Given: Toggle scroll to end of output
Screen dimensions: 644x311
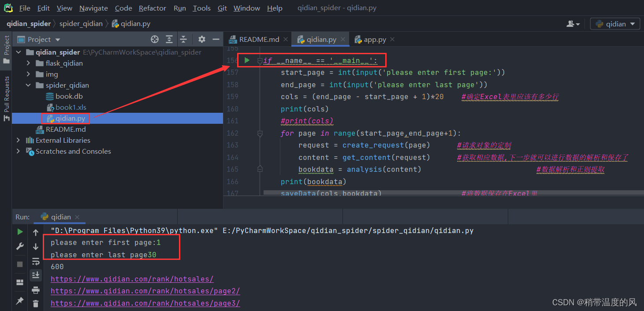Looking at the screenshot, I should coord(36,275).
